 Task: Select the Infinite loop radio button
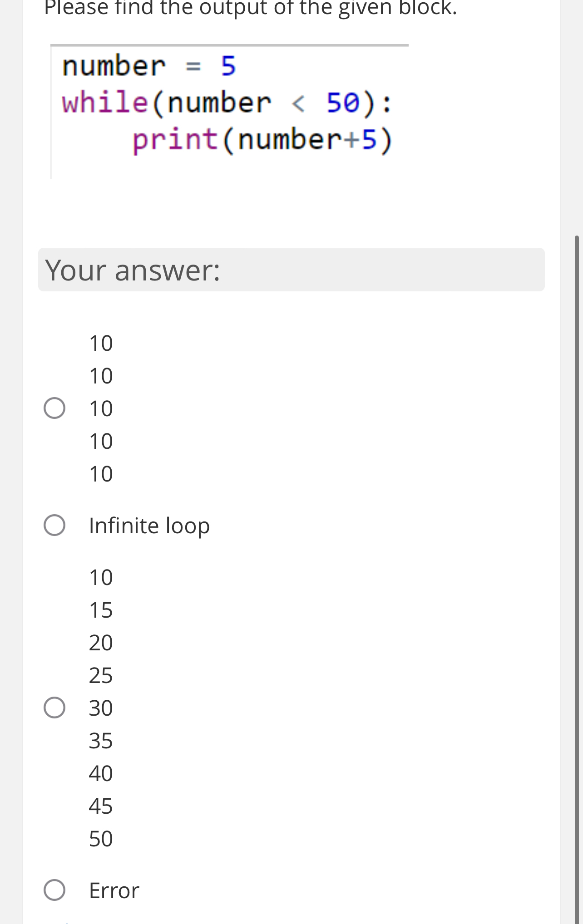pyautogui.click(x=54, y=525)
